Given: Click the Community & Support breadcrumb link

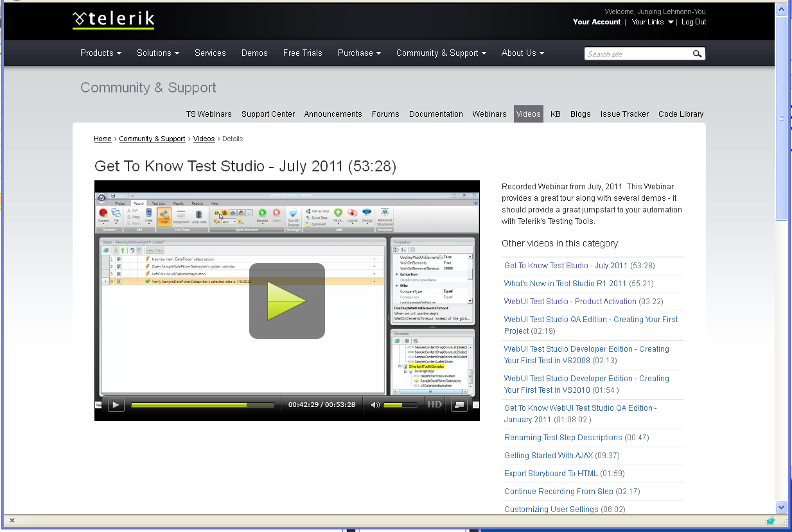Looking at the screenshot, I should click(x=152, y=139).
